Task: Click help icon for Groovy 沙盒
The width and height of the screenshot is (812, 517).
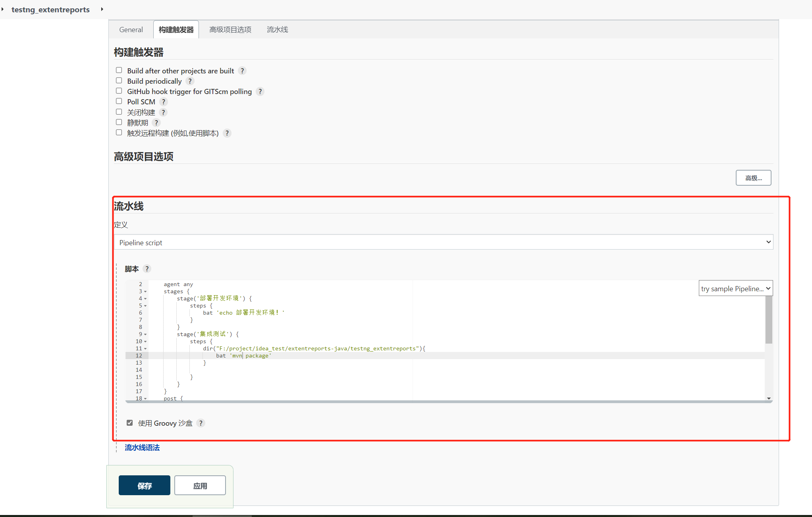Action: pyautogui.click(x=201, y=423)
